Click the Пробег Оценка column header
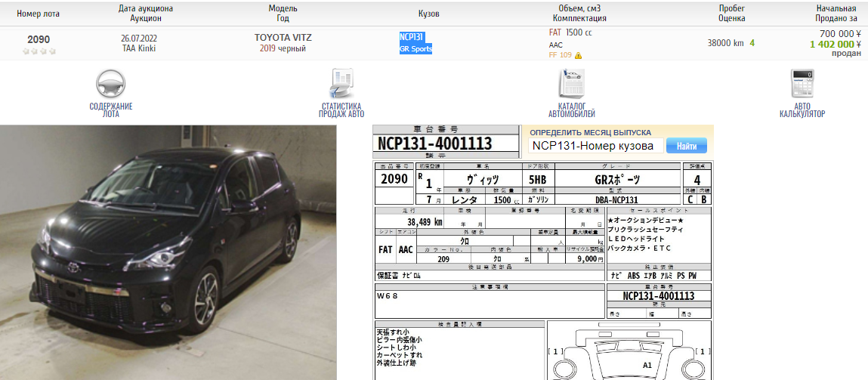868x380 pixels. [732, 14]
